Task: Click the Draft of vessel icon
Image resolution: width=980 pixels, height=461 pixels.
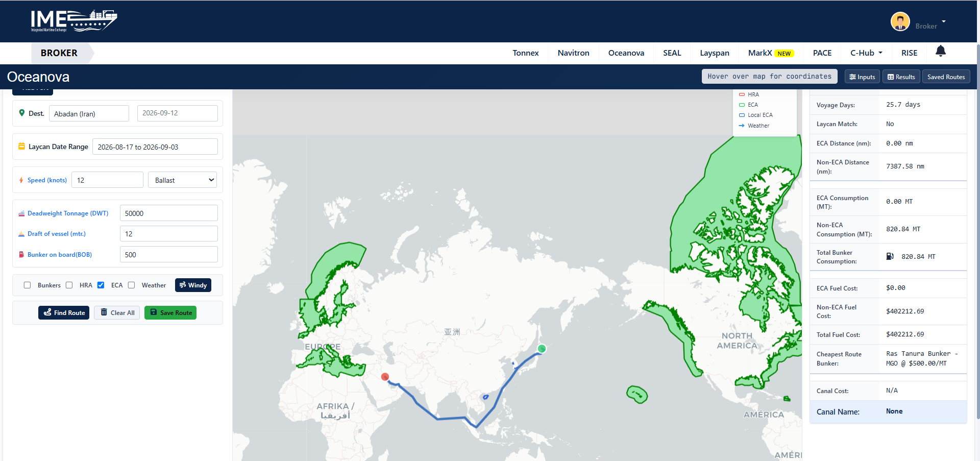Action: [x=21, y=234]
